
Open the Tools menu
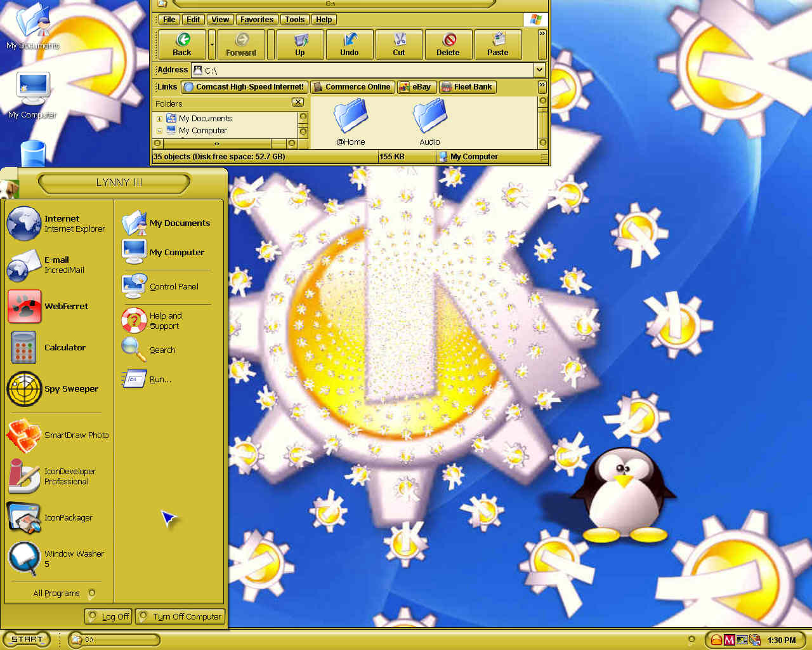point(294,20)
